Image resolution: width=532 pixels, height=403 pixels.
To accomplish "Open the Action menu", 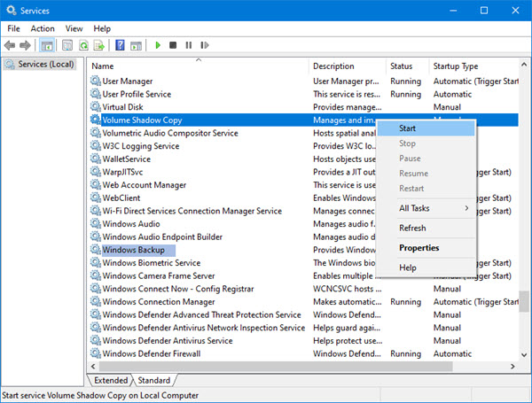I will pyautogui.click(x=43, y=28).
